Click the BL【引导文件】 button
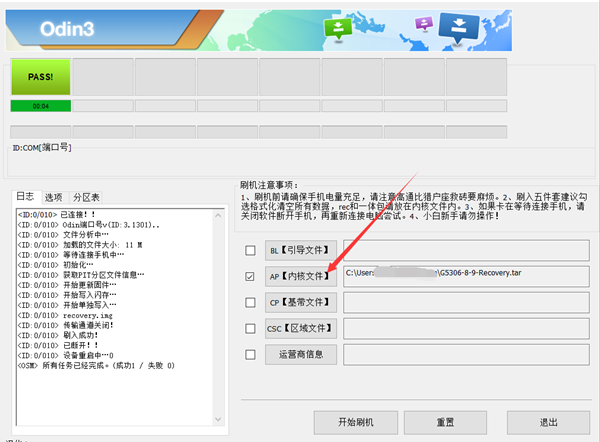 [x=301, y=250]
